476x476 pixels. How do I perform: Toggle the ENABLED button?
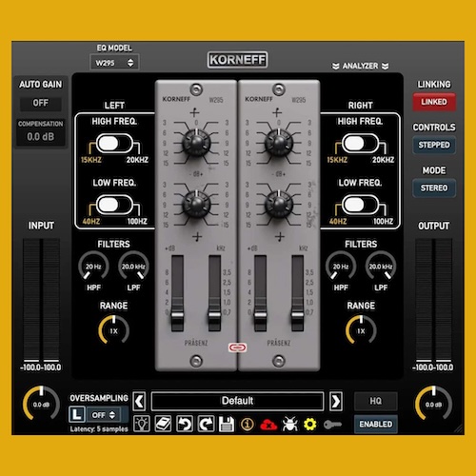coord(376,424)
